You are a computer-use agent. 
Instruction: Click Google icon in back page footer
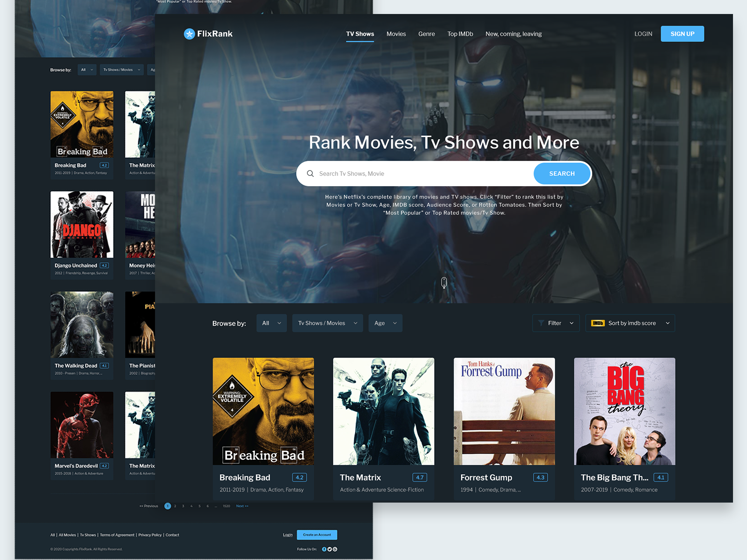335,549
